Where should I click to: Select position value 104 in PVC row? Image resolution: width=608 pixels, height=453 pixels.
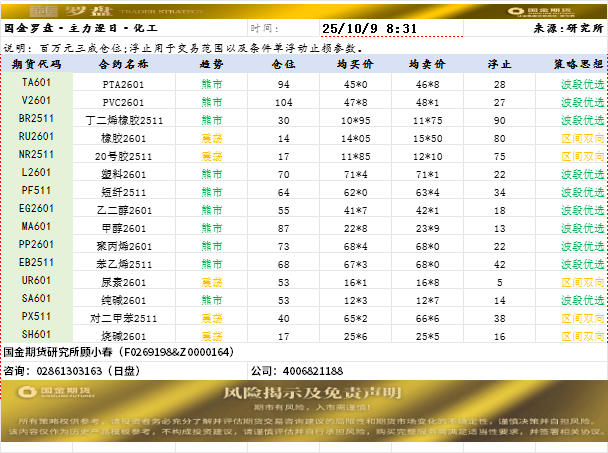(283, 102)
